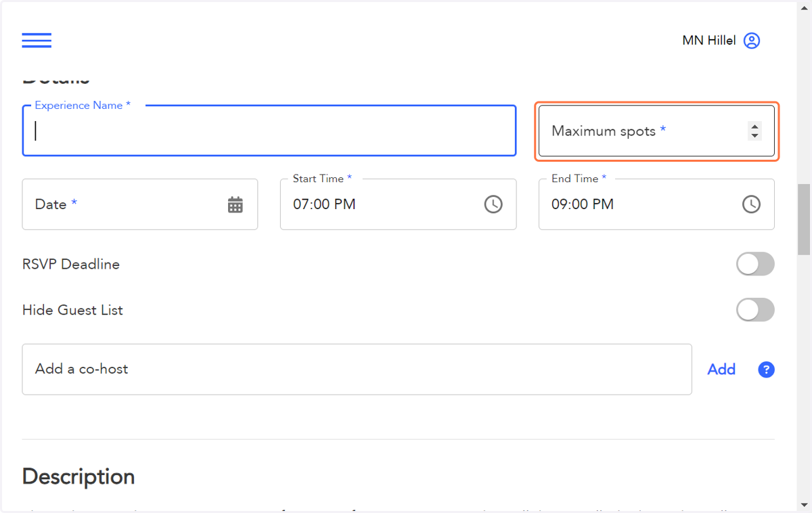The width and height of the screenshot is (812, 513).
Task: Open the End Time clock icon
Action: [x=751, y=204]
